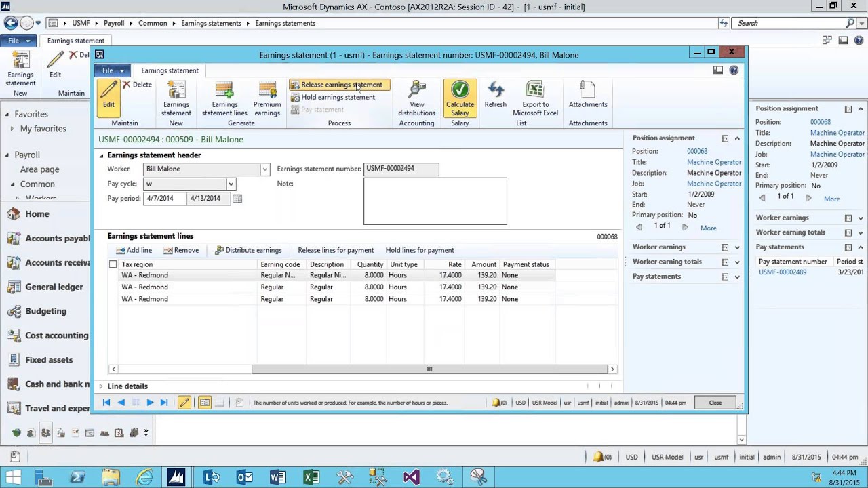
Task: Export to Microsoft Excel
Action: [x=535, y=99]
